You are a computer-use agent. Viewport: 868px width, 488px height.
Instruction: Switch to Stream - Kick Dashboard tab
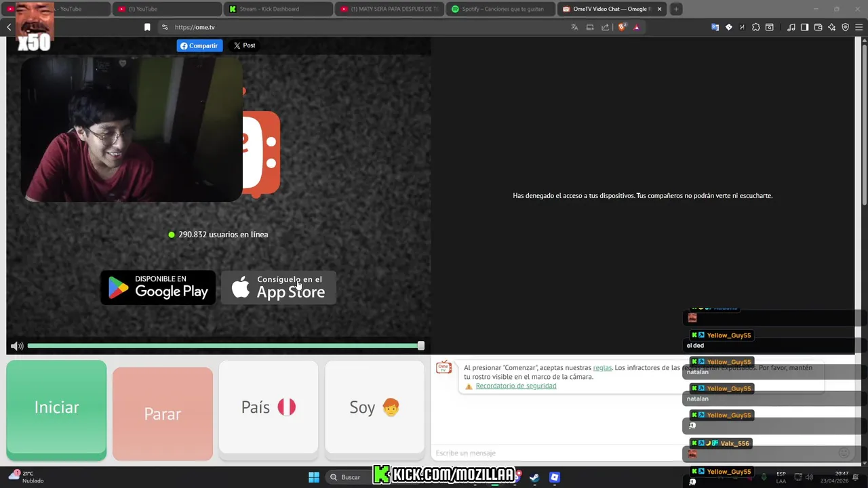(278, 9)
